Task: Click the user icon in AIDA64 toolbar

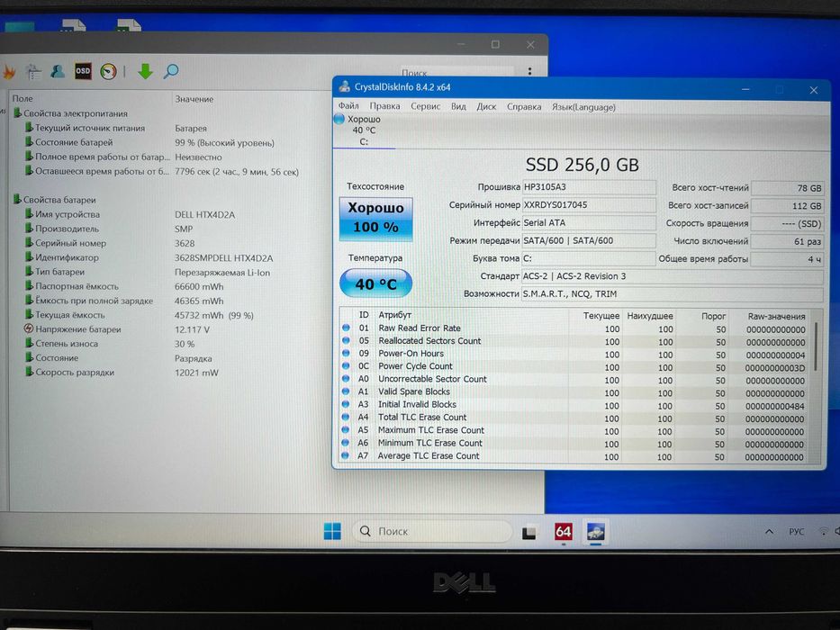Action: pyautogui.click(x=58, y=71)
